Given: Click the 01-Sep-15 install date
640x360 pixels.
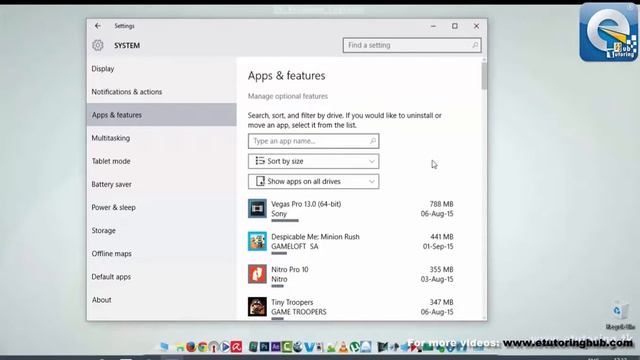Looking at the screenshot, I should click(x=438, y=247).
